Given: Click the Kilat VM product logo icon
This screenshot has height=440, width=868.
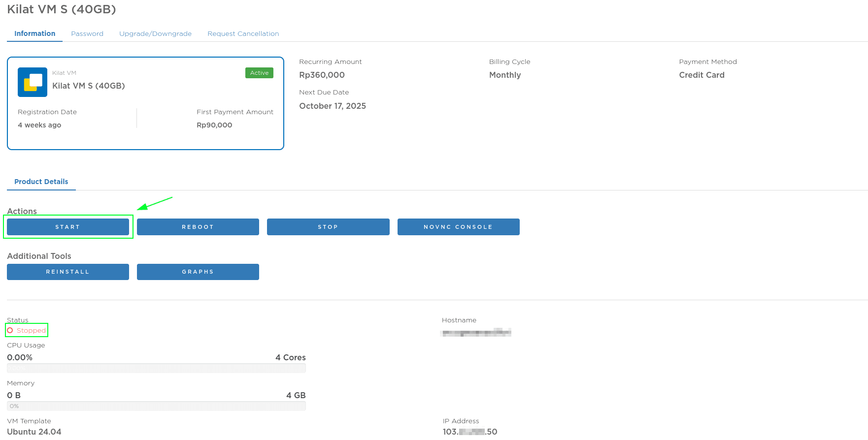Looking at the screenshot, I should [x=33, y=82].
